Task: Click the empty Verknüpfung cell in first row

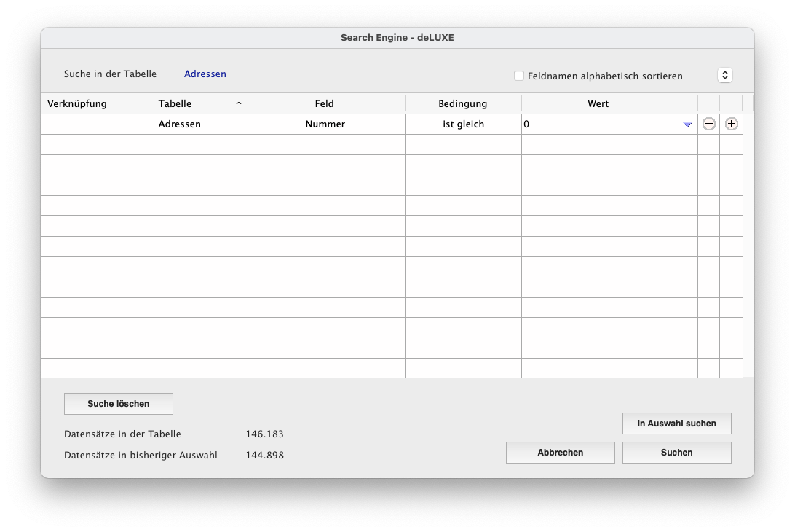Action: pos(77,124)
